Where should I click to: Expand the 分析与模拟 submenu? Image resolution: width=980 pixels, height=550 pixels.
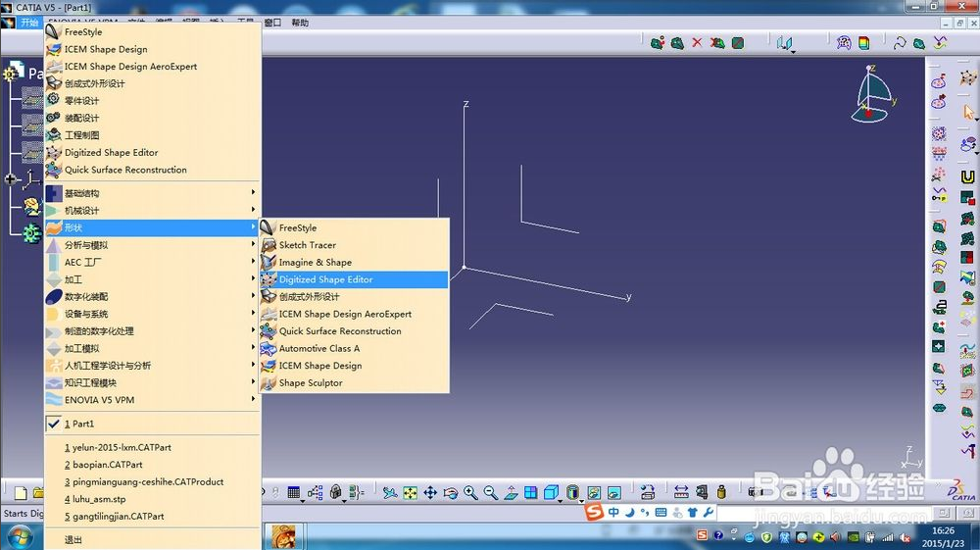click(85, 245)
